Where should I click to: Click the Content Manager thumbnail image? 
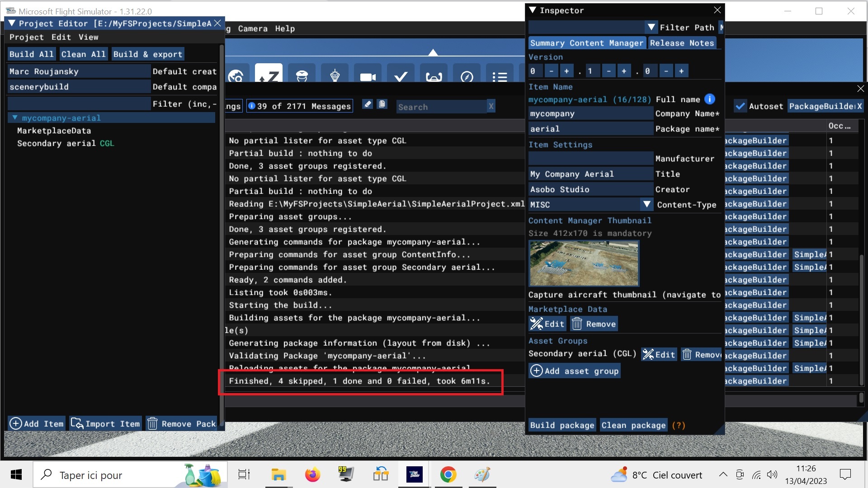point(584,263)
